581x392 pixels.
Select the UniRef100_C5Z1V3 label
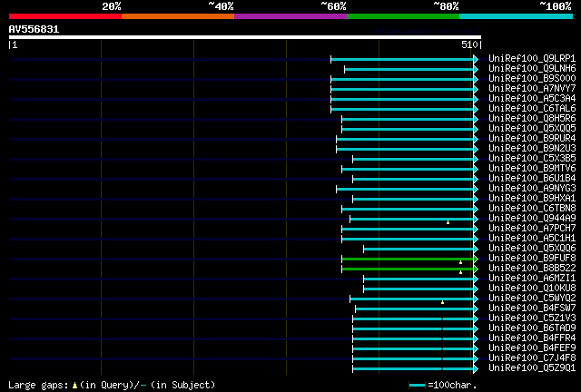click(532, 318)
